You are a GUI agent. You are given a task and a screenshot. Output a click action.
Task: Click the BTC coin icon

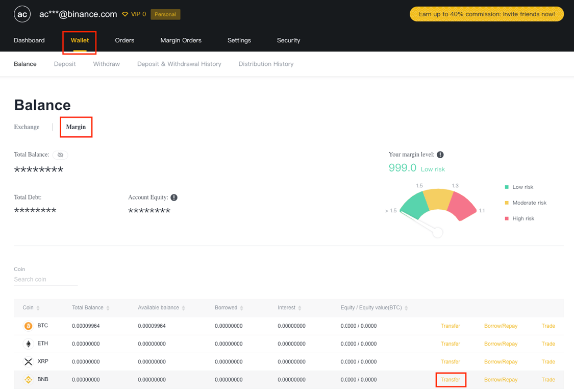click(29, 326)
